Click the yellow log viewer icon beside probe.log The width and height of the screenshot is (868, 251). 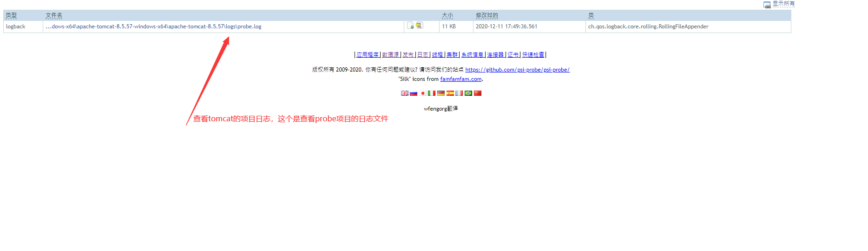coord(419,26)
